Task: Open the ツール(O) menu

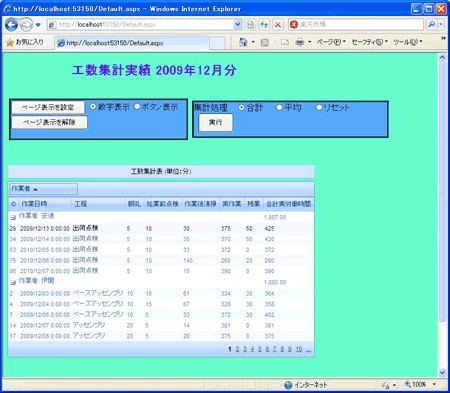Action: click(408, 42)
